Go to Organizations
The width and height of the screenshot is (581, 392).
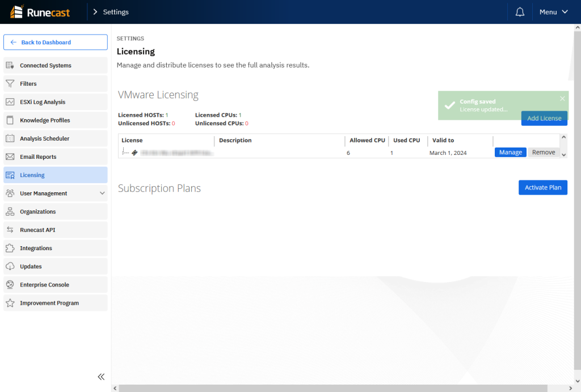(x=56, y=212)
